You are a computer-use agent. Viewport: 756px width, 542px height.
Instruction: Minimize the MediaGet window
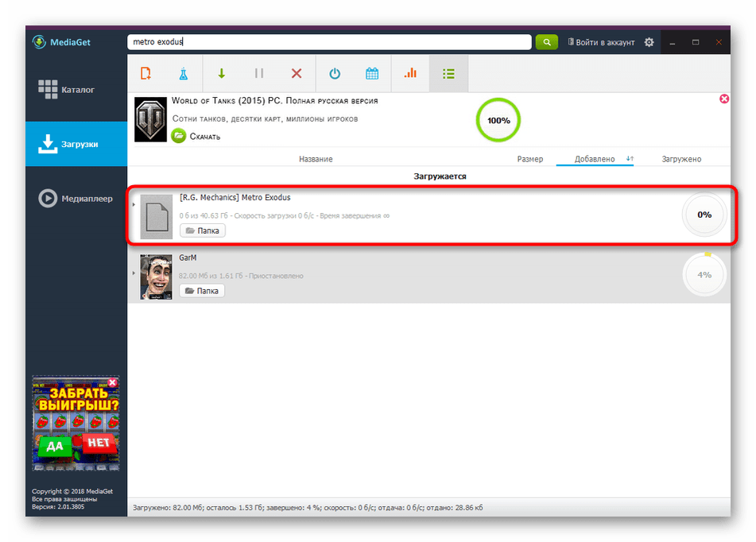pyautogui.click(x=672, y=42)
